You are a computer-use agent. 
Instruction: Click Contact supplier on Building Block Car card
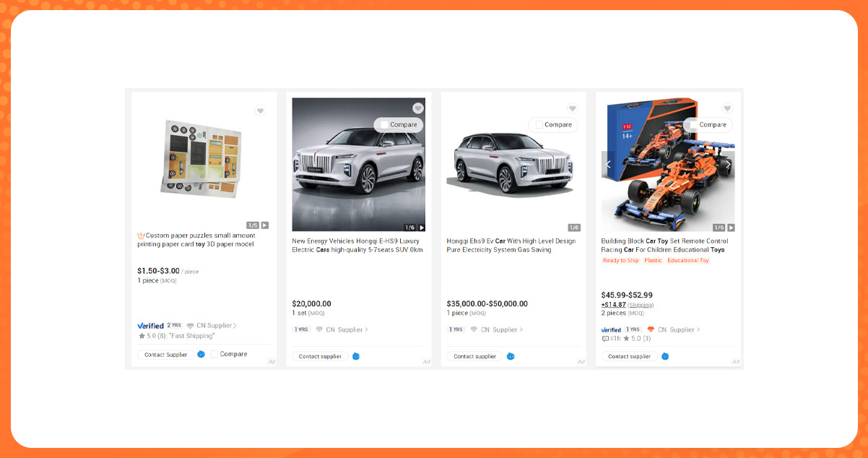click(x=629, y=356)
